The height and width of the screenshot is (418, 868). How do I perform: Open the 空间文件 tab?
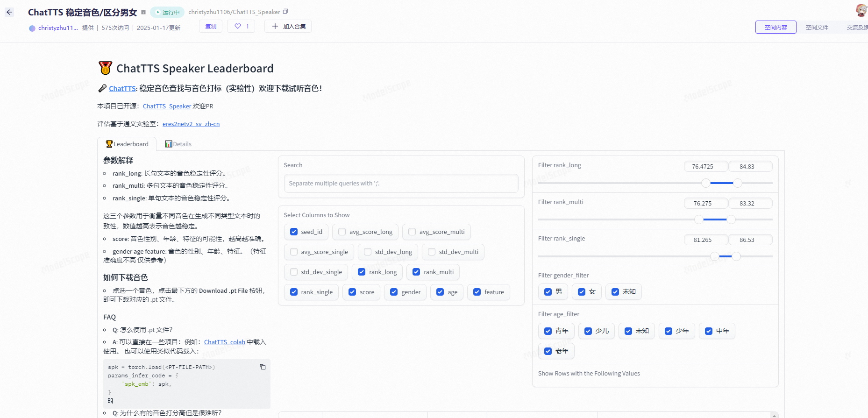pos(817,27)
